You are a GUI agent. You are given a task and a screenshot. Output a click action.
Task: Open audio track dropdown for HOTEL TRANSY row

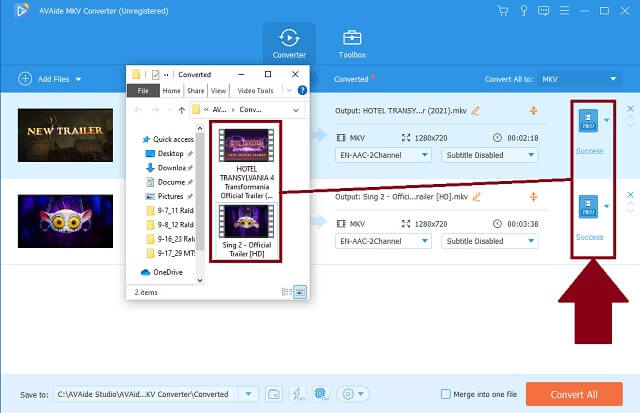(383, 155)
